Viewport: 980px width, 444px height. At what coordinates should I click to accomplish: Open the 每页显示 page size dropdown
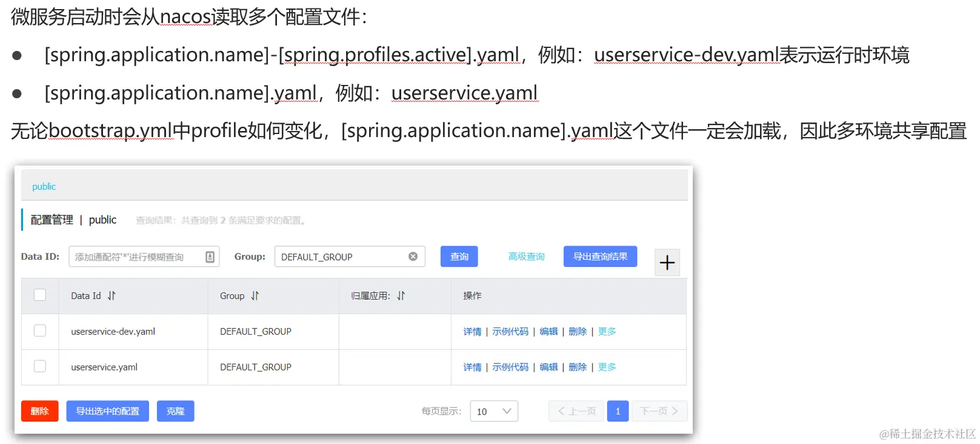coord(494,411)
